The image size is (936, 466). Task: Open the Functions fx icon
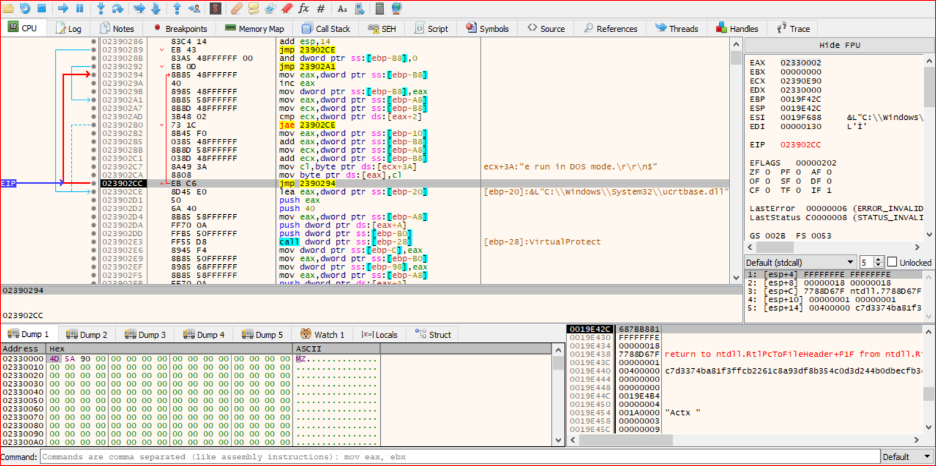[304, 8]
